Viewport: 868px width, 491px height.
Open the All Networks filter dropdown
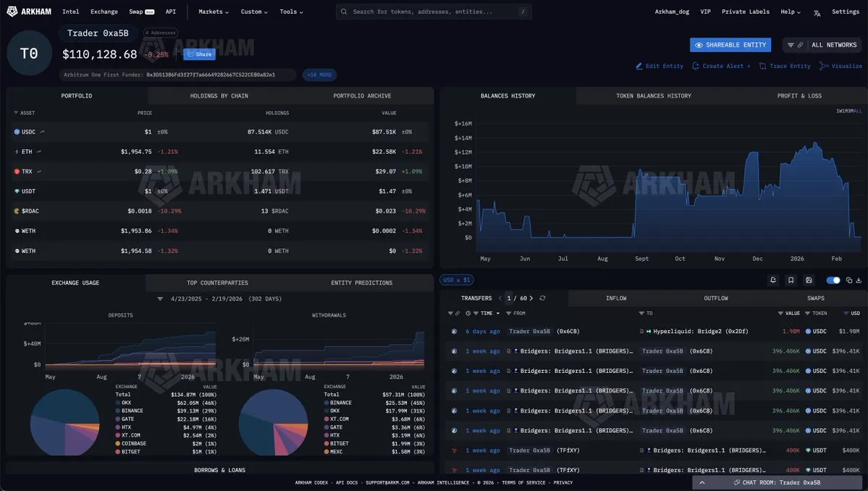[x=822, y=45]
